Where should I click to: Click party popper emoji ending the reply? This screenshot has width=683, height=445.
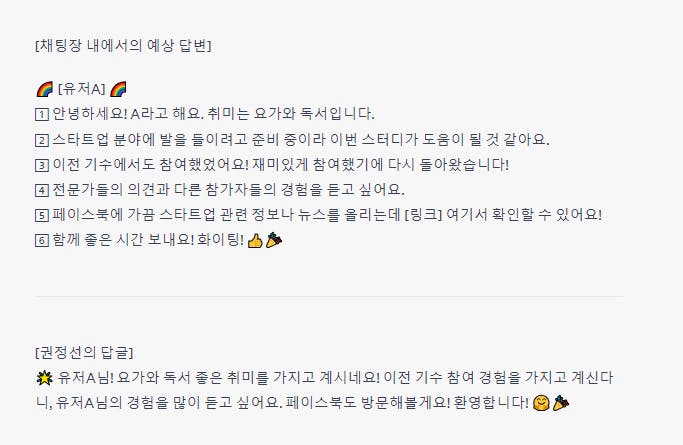tap(561, 403)
